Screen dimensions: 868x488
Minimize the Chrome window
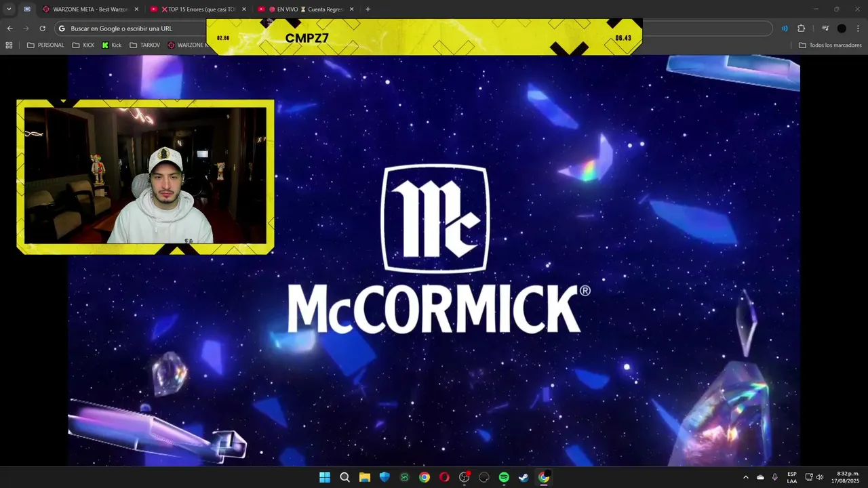click(816, 9)
